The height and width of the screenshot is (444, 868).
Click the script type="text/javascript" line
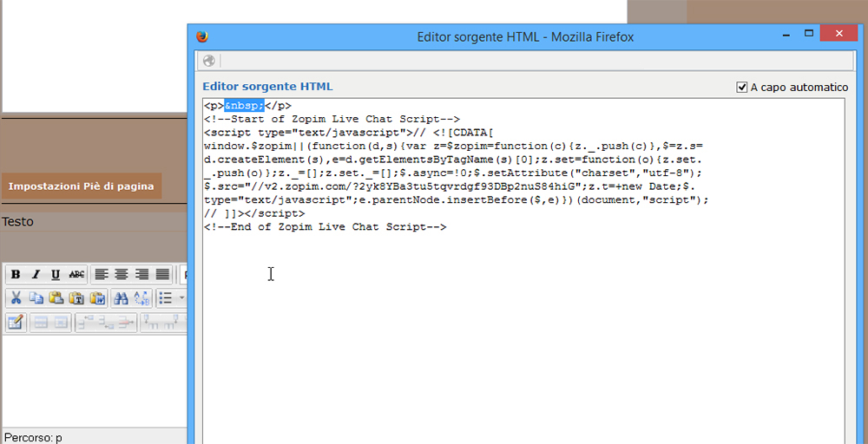[x=349, y=133]
